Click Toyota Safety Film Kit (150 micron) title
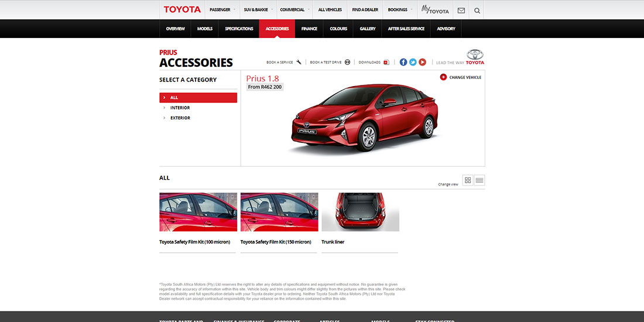Screen dimensions: 644x322 pyautogui.click(x=276, y=242)
